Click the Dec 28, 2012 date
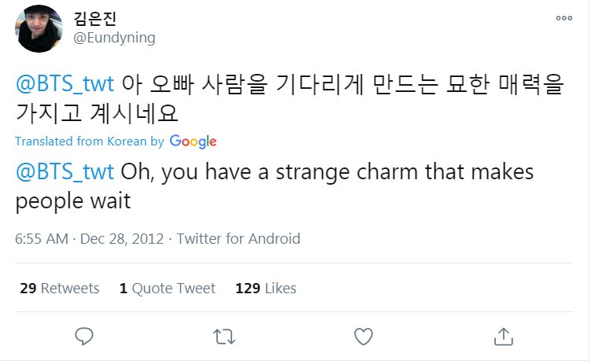 122,238
